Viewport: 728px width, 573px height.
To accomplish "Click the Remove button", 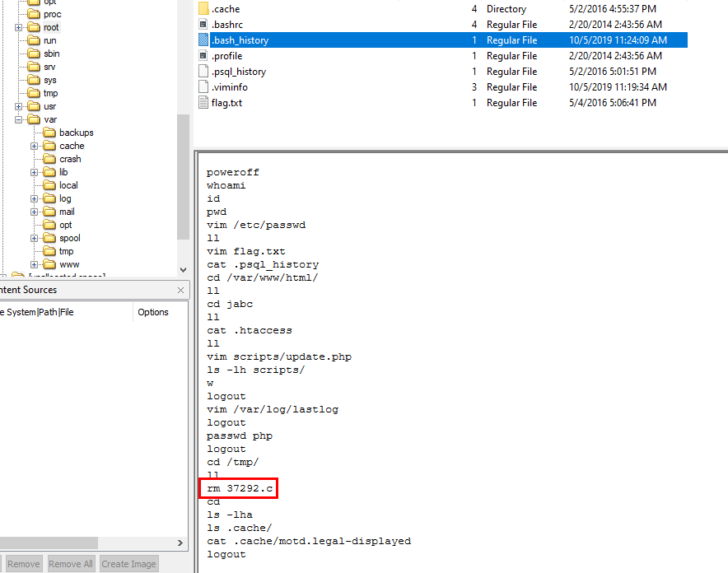I will (x=23, y=564).
